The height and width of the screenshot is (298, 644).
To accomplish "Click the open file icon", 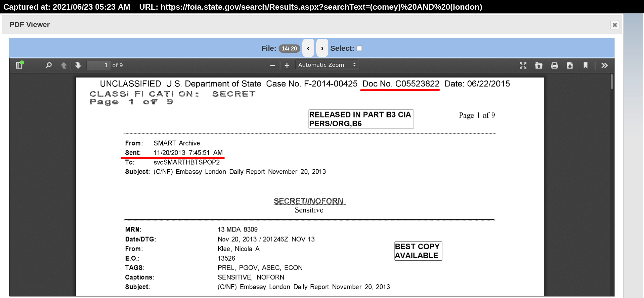I will tap(539, 65).
